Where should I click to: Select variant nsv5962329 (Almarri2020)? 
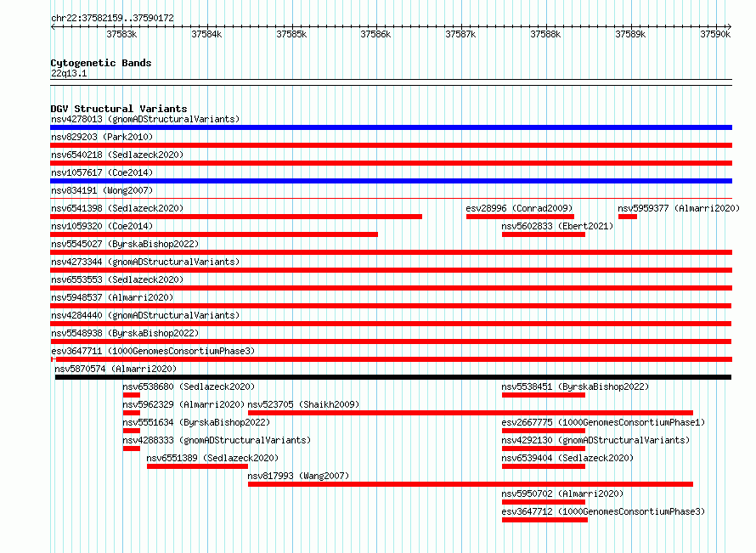(183, 404)
